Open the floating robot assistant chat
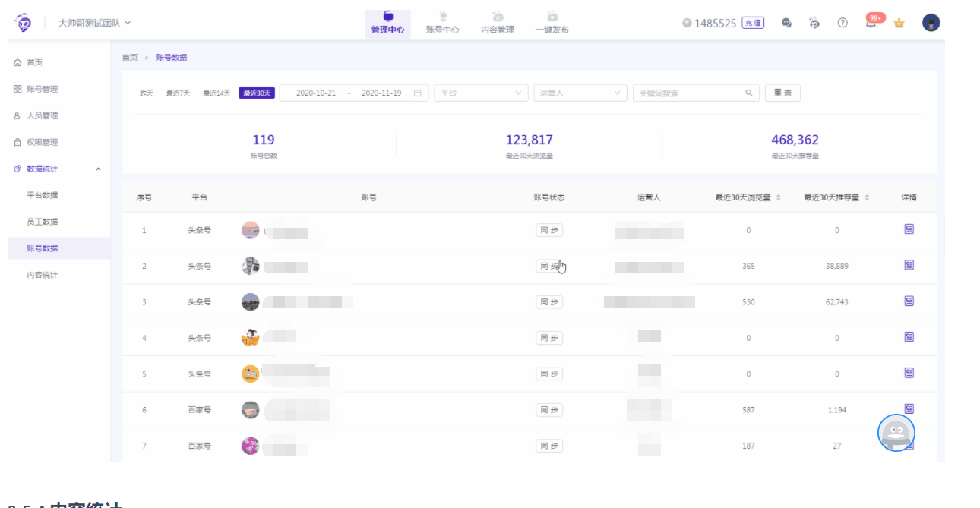The height and width of the screenshot is (508, 980). 896,433
